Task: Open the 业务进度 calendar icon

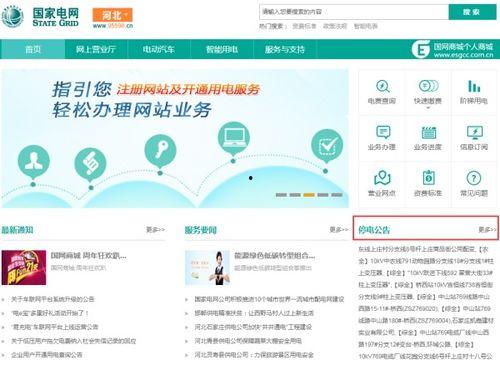Action: (x=428, y=132)
